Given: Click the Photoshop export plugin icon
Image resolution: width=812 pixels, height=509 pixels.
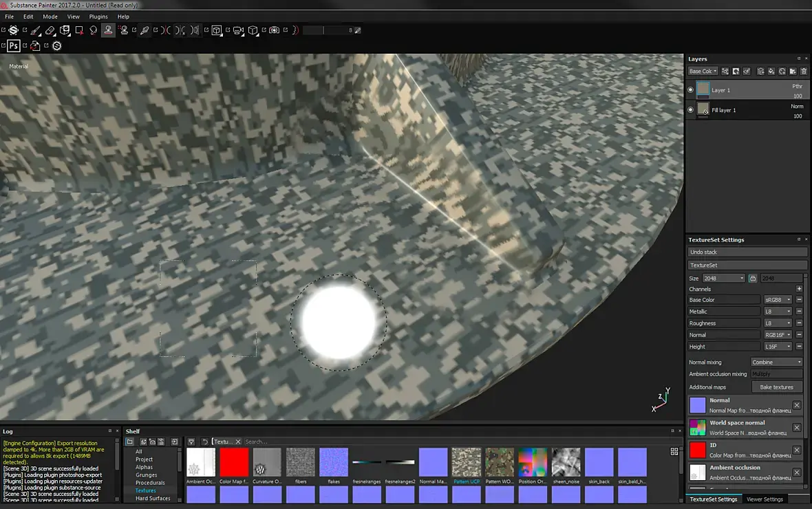Looking at the screenshot, I should pyautogui.click(x=14, y=45).
